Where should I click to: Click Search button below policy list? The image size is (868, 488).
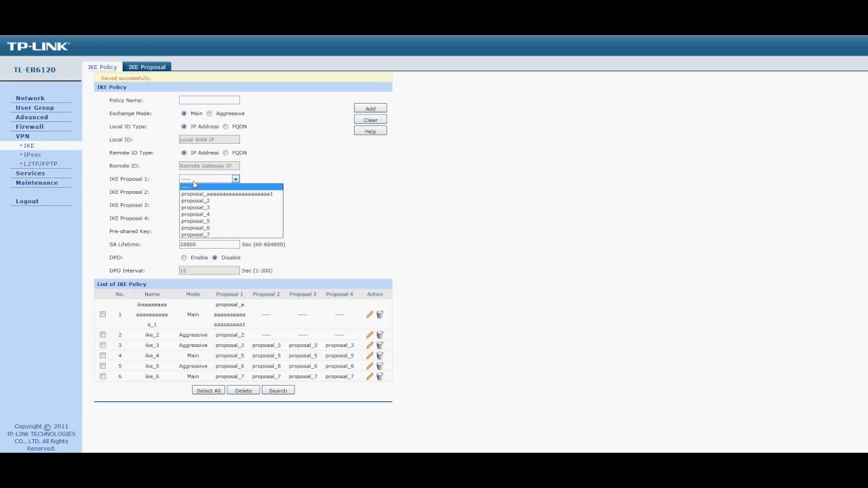tap(278, 390)
